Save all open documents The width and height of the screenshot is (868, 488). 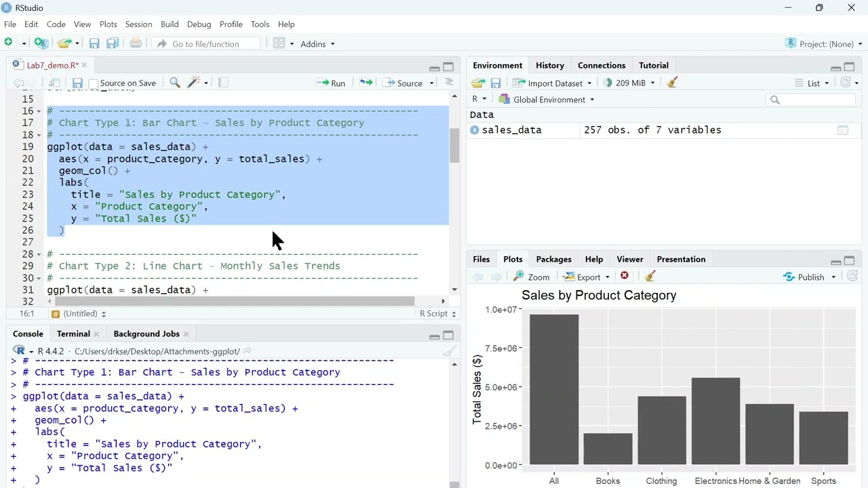tap(113, 43)
